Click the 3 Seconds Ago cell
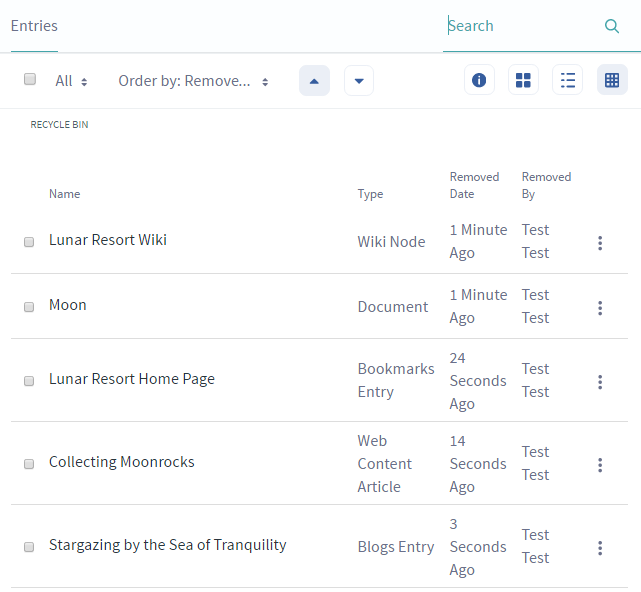The image size is (641, 592). (478, 547)
